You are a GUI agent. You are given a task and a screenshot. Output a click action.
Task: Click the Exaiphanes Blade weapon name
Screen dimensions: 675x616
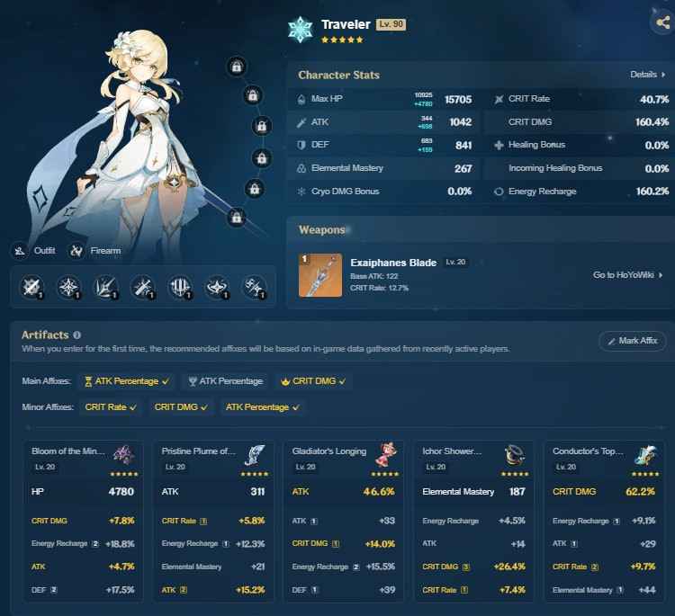point(393,263)
